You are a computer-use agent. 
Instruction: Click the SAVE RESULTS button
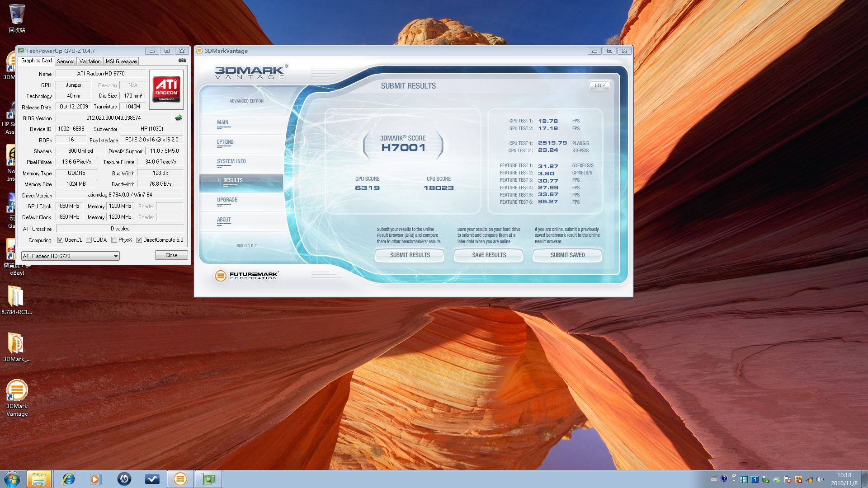tap(489, 255)
